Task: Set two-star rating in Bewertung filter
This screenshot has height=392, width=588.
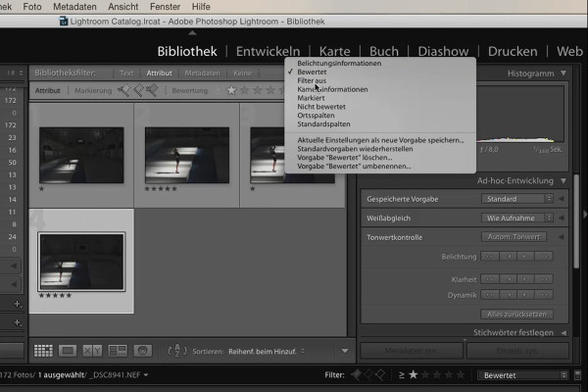Action: (x=244, y=90)
